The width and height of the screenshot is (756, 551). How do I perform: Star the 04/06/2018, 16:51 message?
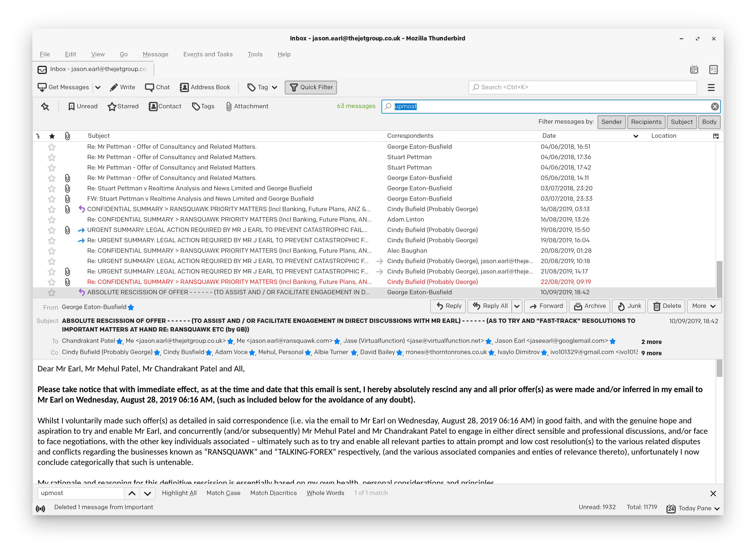[51, 147]
